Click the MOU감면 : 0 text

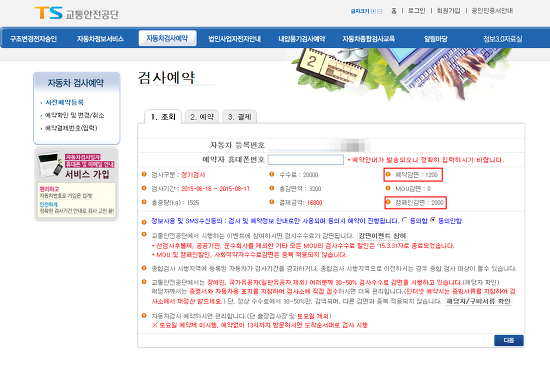coord(413,189)
